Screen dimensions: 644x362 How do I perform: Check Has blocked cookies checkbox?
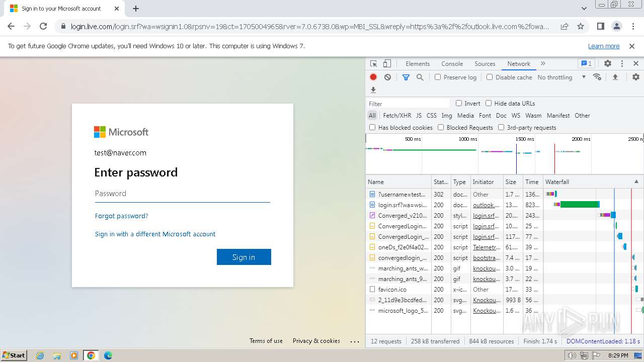(x=372, y=128)
